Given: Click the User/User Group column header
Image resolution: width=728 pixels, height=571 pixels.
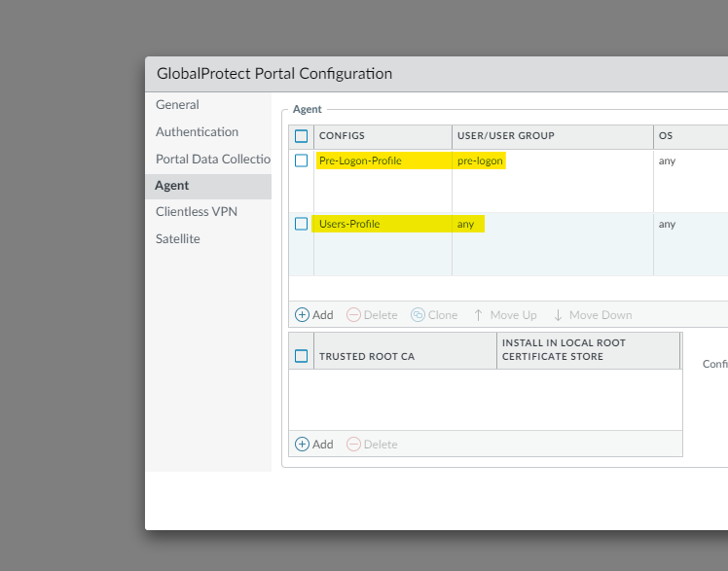Looking at the screenshot, I should tap(505, 136).
